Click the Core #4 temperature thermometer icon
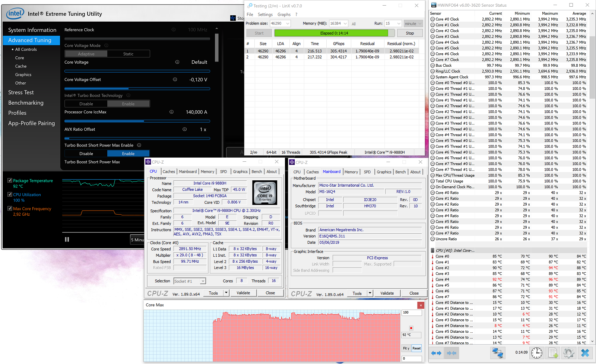The width and height of the screenshot is (596, 364). tap(432, 279)
